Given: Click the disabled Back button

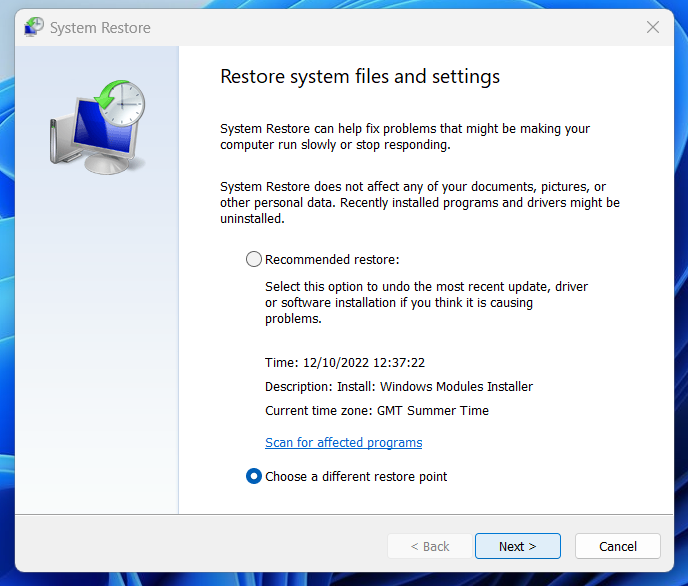Looking at the screenshot, I should (x=430, y=546).
